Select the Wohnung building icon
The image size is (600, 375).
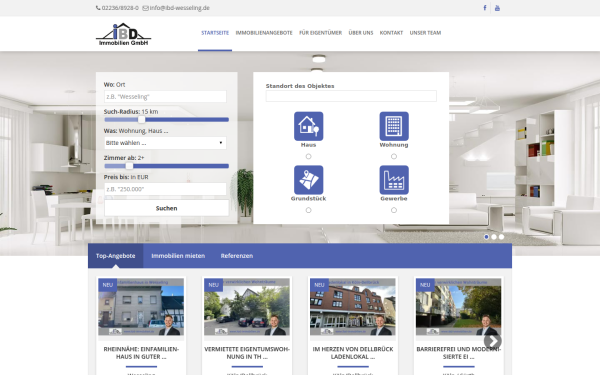click(394, 126)
